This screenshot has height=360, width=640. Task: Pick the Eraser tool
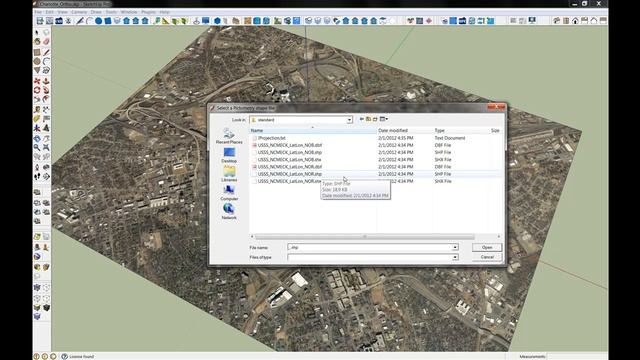coord(46,42)
